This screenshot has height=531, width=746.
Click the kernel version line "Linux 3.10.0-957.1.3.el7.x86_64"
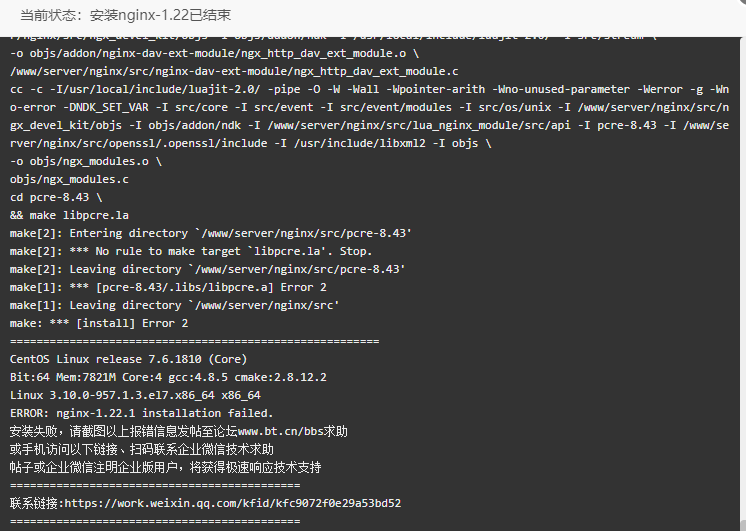135,395
